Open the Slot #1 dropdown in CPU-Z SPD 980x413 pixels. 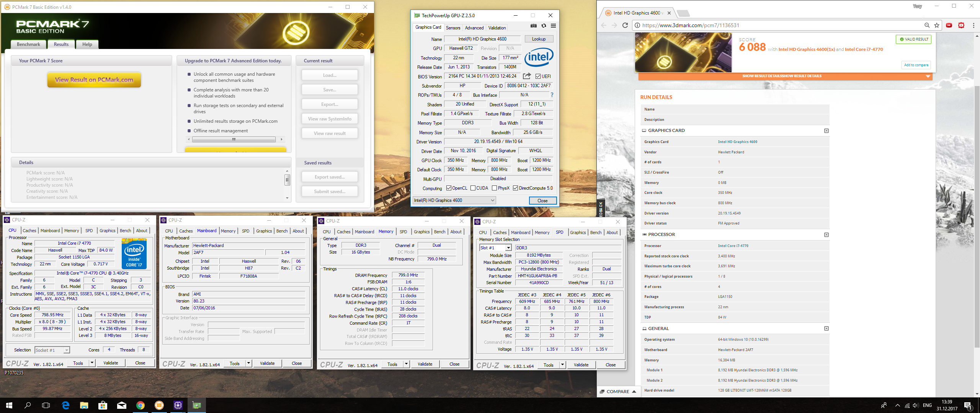point(495,248)
